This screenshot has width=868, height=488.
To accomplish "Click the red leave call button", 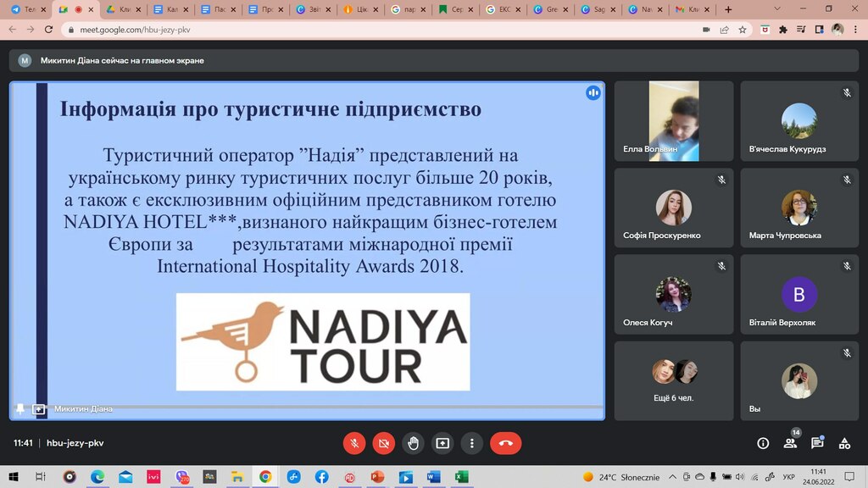I will [x=505, y=443].
